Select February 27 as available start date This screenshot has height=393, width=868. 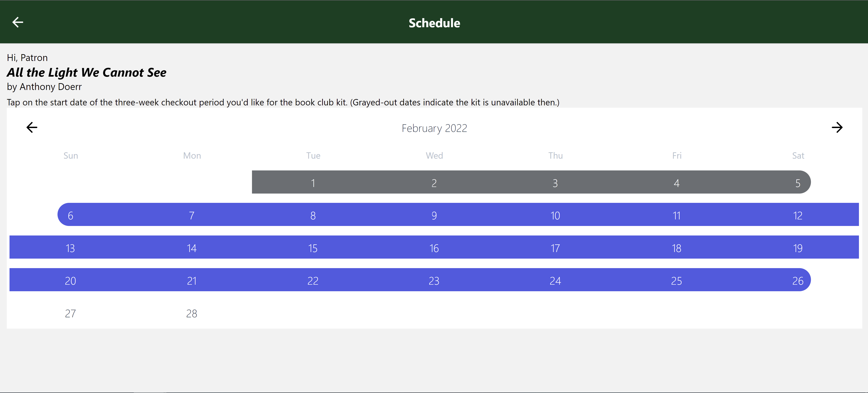[70, 313]
